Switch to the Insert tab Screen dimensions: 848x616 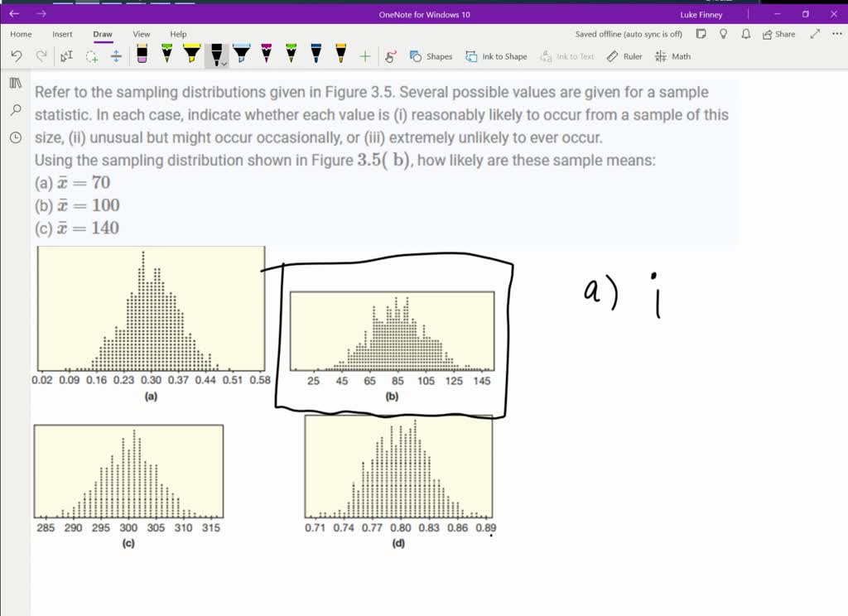(x=63, y=34)
